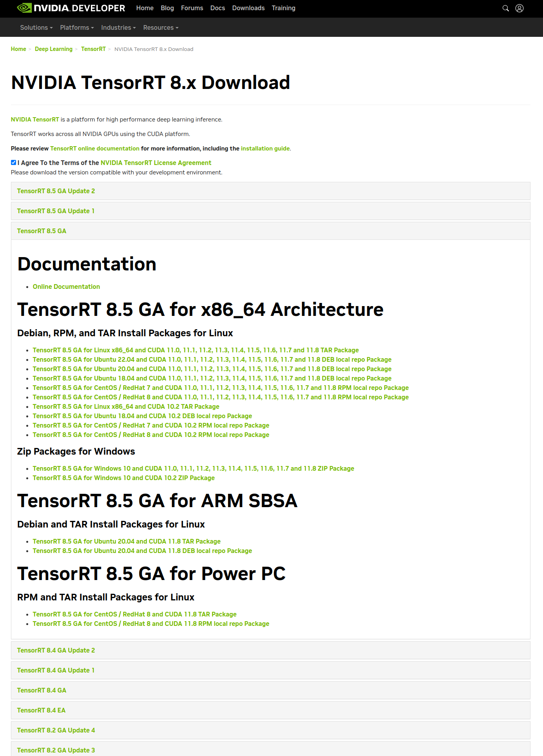Screen dimensions: 543x756
Task: Expand the TensorRT 8.4 GA Update 2 section
Action: (271, 650)
